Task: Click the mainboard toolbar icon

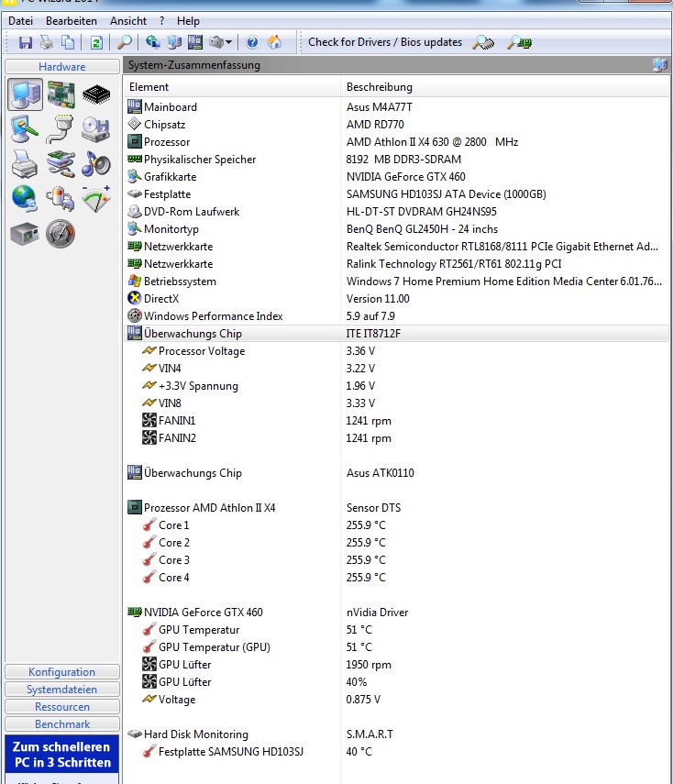Action: pos(195,42)
